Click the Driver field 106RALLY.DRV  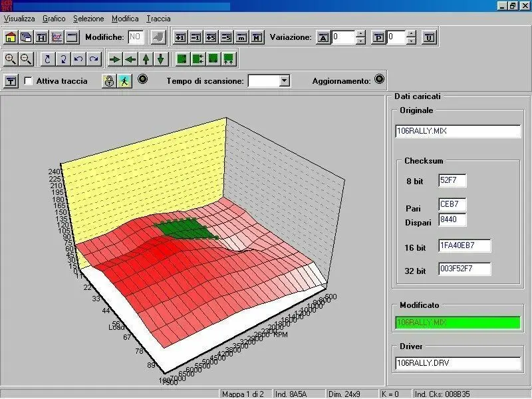(x=458, y=363)
